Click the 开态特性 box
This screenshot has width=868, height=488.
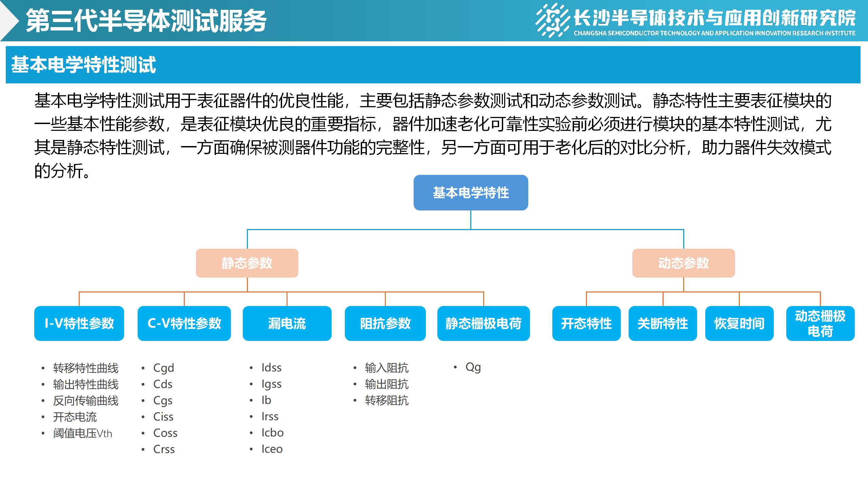(x=586, y=323)
